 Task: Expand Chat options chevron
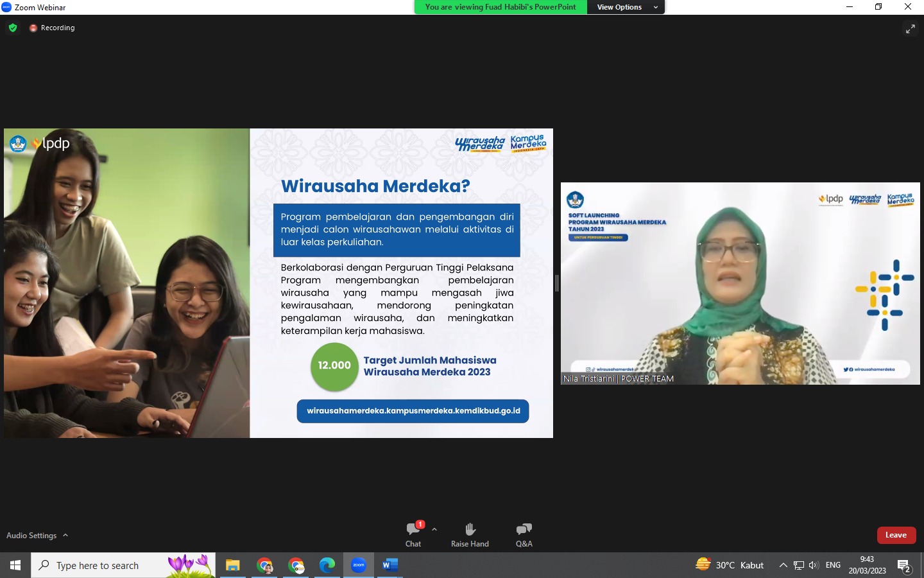(434, 529)
